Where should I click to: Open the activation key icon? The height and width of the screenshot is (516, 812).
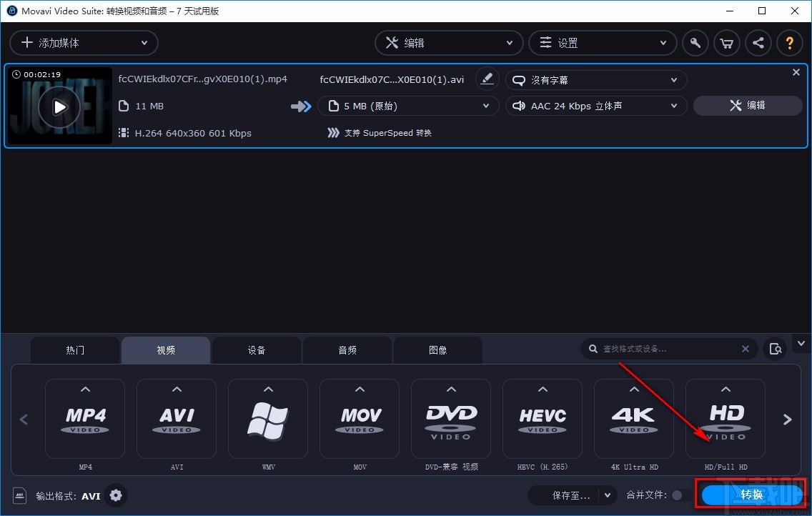click(x=695, y=43)
